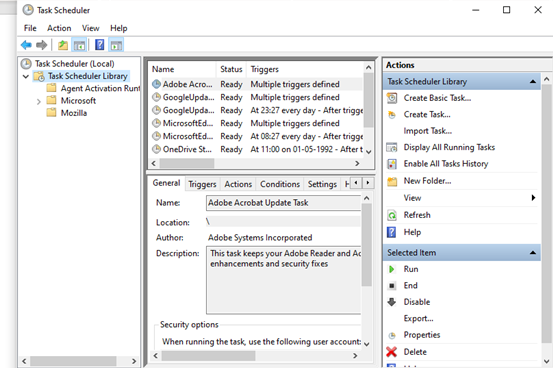This screenshot has height=368, width=553.
Task: Select the OneDrive St... task row
Action: pyautogui.click(x=256, y=149)
